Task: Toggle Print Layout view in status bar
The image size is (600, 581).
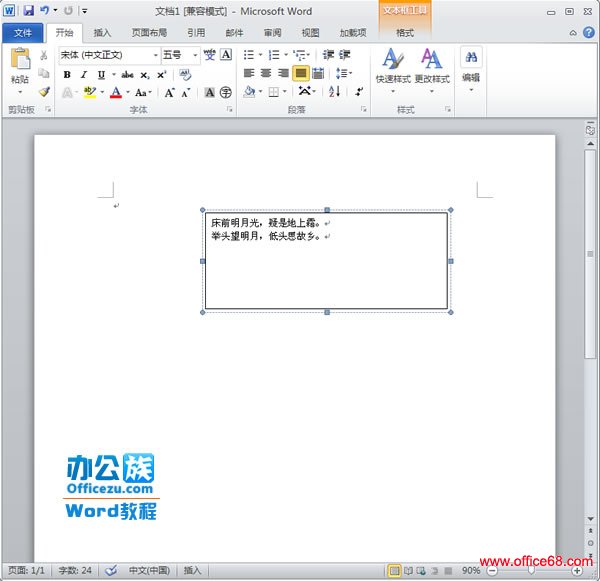Action: click(x=394, y=570)
